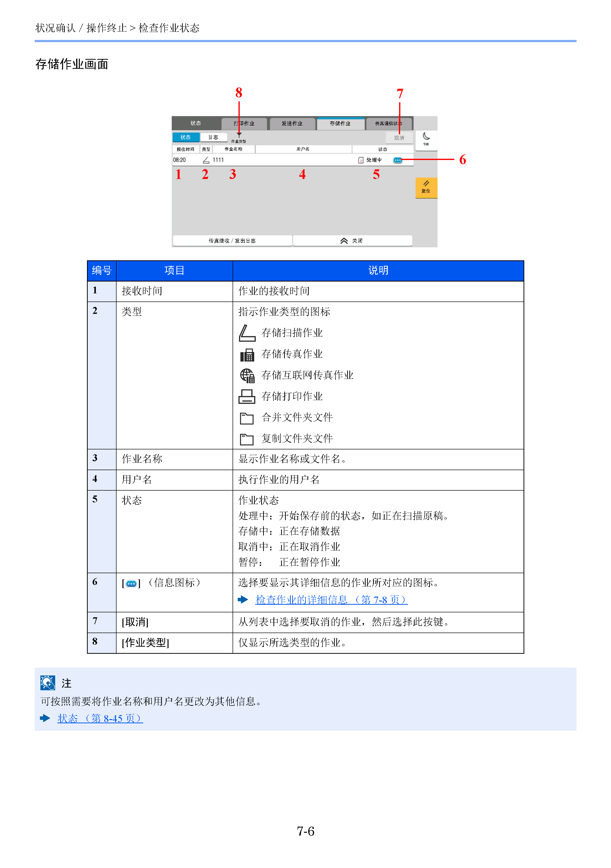Select job name 1111 in the list
Screen dimensions: 611x868
(218, 160)
